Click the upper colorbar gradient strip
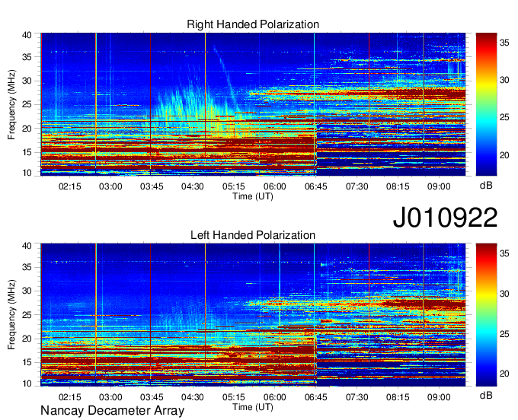 486,104
